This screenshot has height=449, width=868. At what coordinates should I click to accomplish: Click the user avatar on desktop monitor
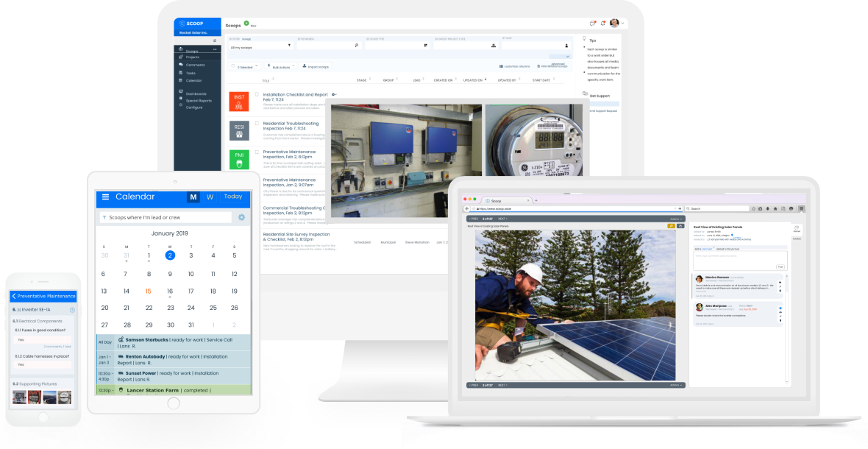click(614, 23)
